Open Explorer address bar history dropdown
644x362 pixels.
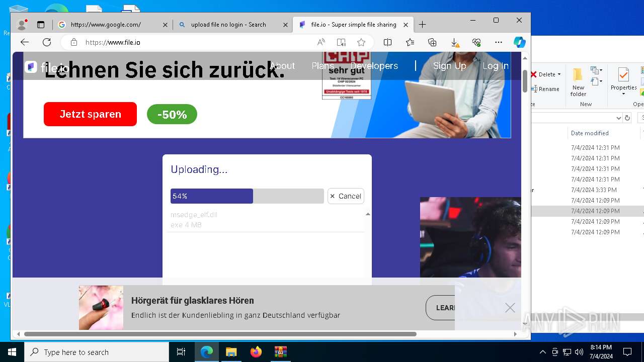click(x=619, y=118)
